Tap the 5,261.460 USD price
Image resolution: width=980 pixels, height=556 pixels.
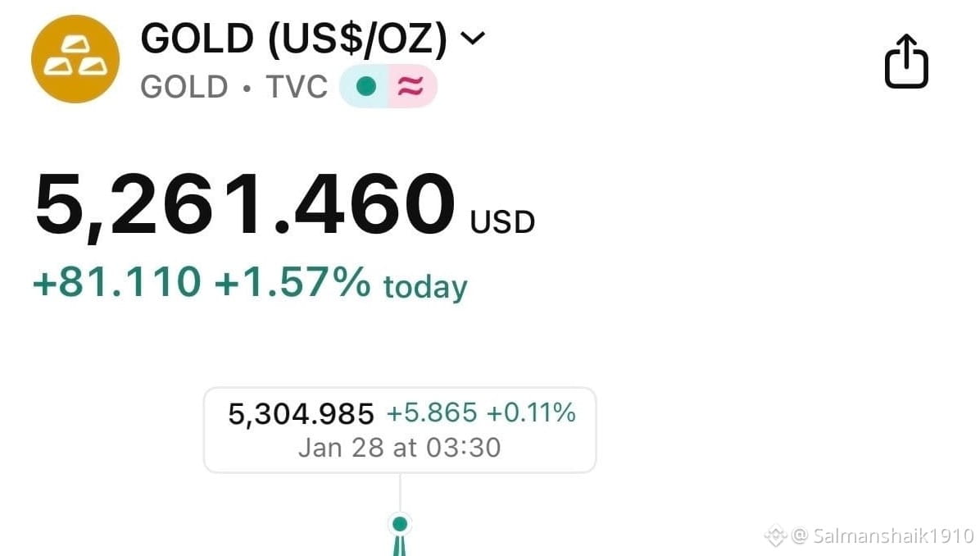pyautogui.click(x=284, y=205)
